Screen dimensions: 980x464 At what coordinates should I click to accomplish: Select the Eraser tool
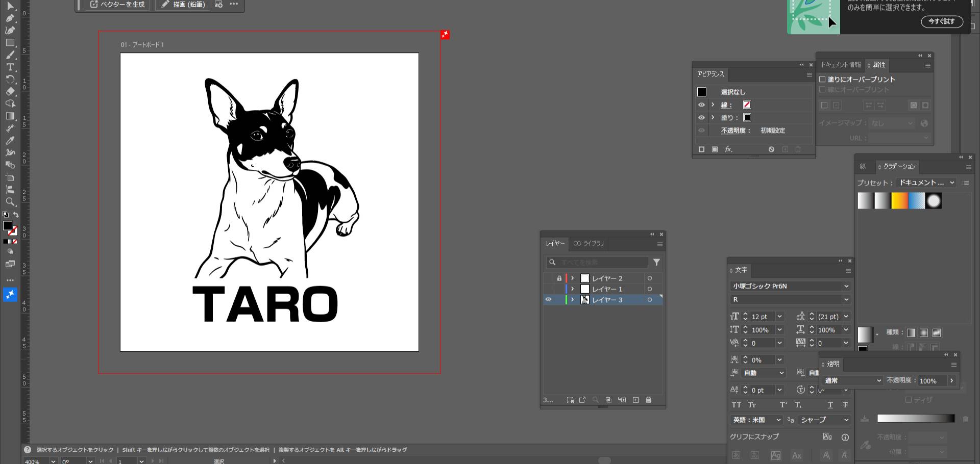tap(10, 92)
